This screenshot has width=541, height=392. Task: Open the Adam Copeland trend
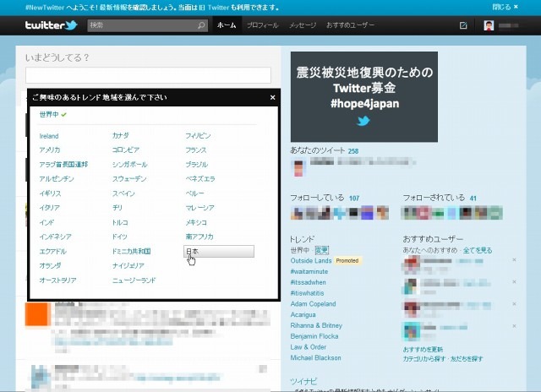[313, 304]
